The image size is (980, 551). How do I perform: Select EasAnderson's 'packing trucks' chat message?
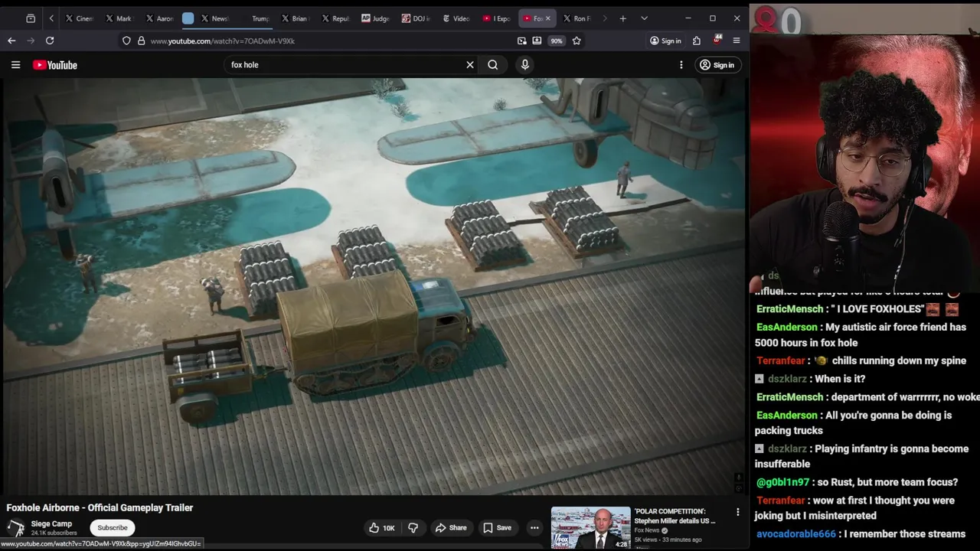coord(854,422)
